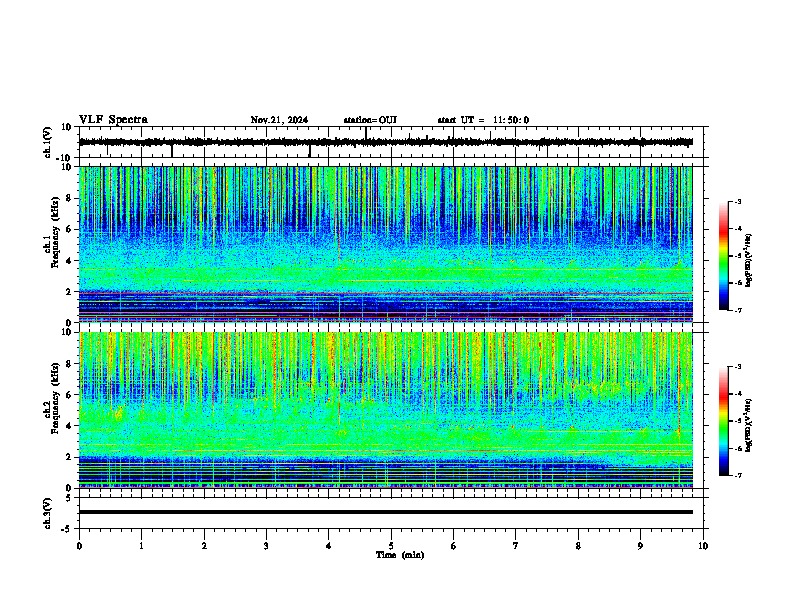Click the '5' tick on ch.3(V) axis
Viewport: 792px width, 612px height.
69,497
